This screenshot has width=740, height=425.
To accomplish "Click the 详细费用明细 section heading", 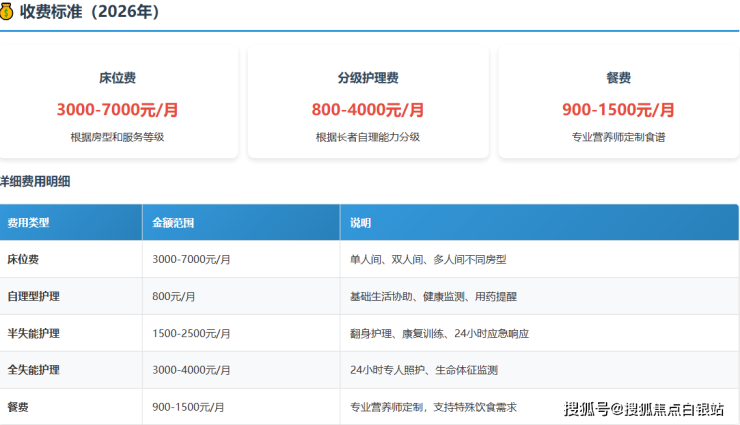I will (x=36, y=182).
